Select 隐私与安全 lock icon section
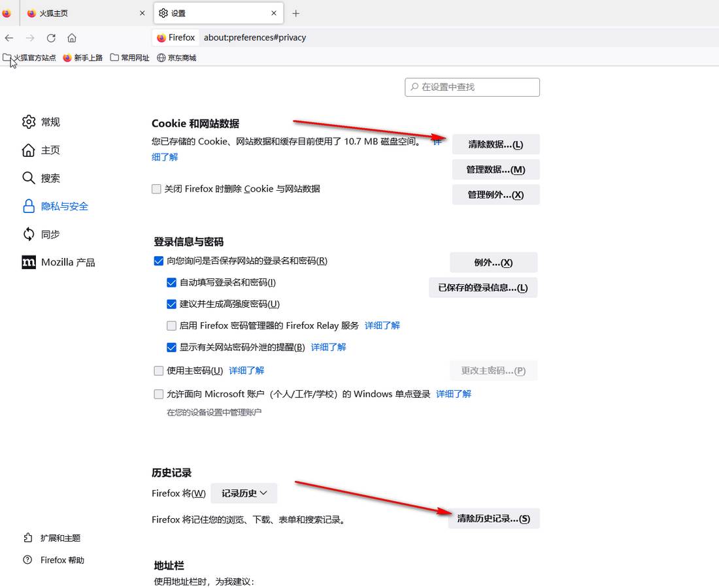 [x=55, y=206]
